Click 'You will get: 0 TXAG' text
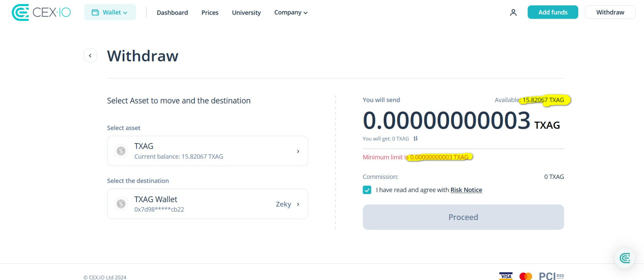644x280 pixels. click(x=386, y=139)
